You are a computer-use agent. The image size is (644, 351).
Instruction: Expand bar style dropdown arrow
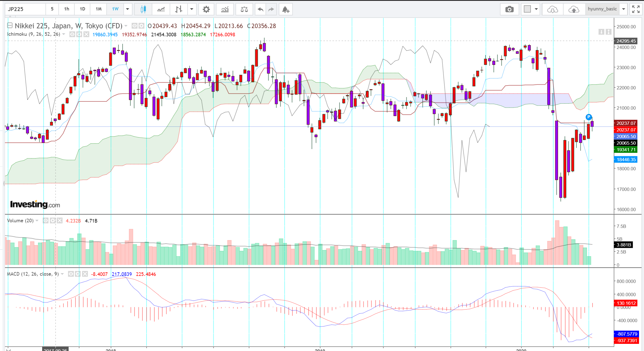[192, 9]
